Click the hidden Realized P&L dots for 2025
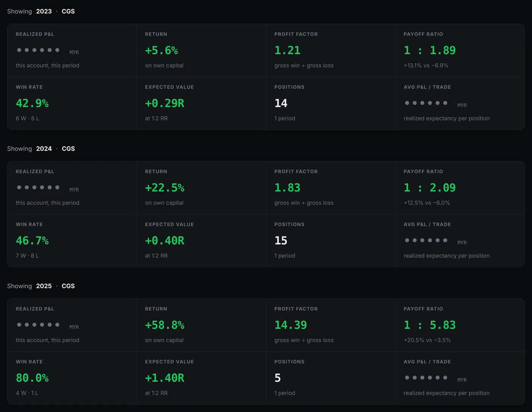This screenshot has height=412, width=532. click(38, 325)
